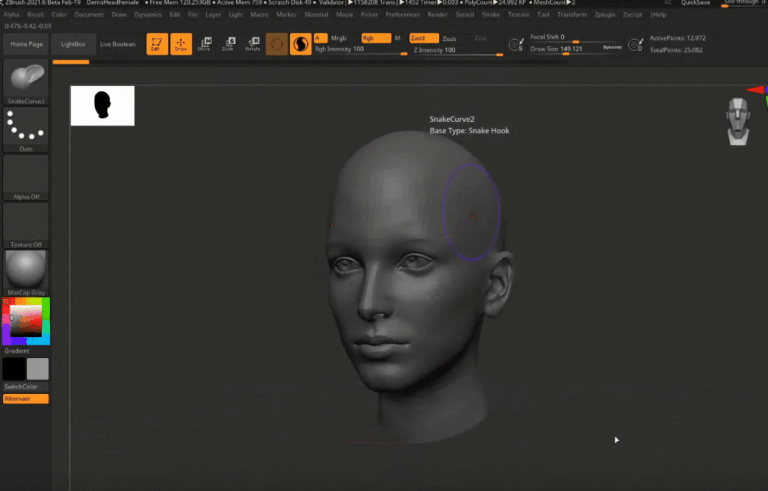
Task: Open the MatCap Gray material picker
Action: pos(26,269)
